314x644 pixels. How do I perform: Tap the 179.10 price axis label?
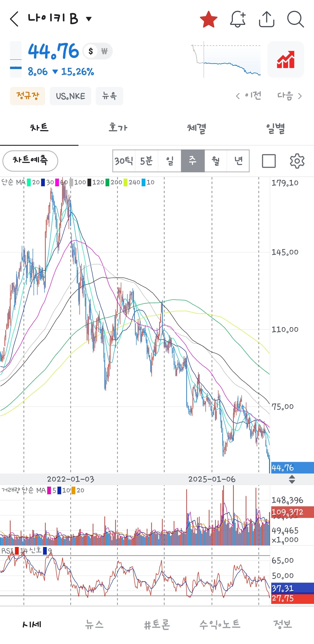(x=285, y=183)
